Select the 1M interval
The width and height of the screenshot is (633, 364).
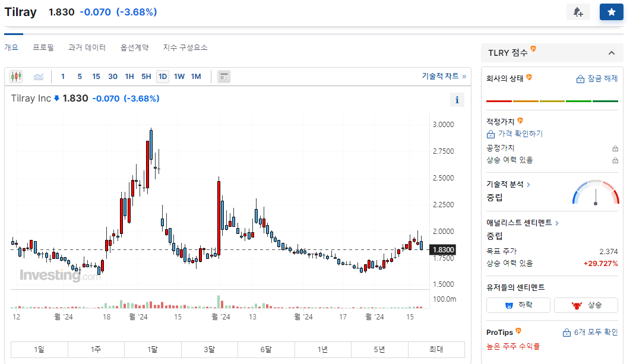(x=196, y=76)
